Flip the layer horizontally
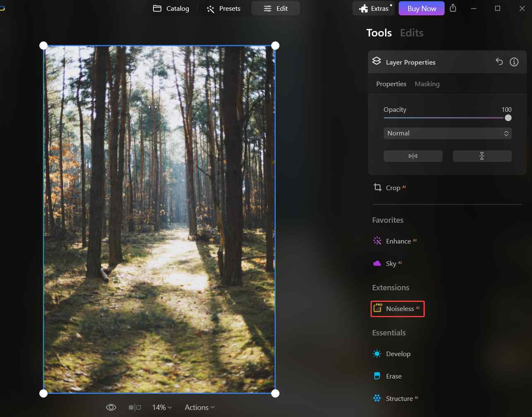 coord(413,156)
